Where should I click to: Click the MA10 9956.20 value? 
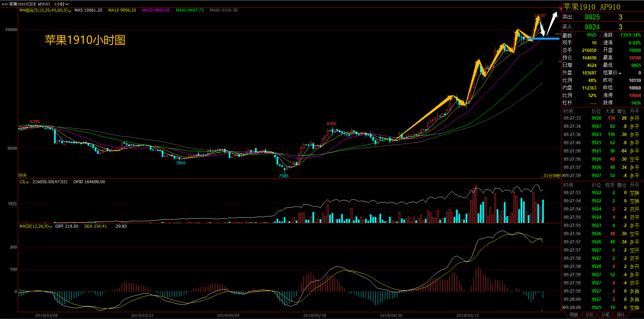[122, 10]
